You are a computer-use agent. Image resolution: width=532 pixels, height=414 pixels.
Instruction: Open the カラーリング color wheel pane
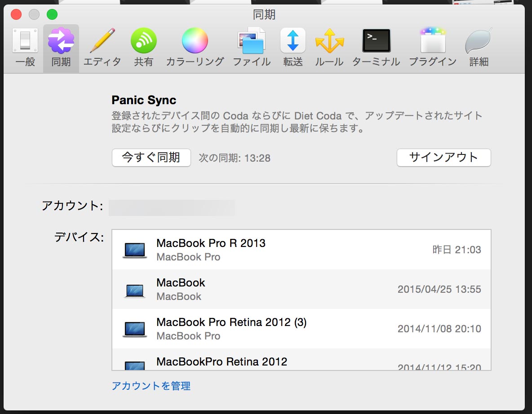point(195,48)
